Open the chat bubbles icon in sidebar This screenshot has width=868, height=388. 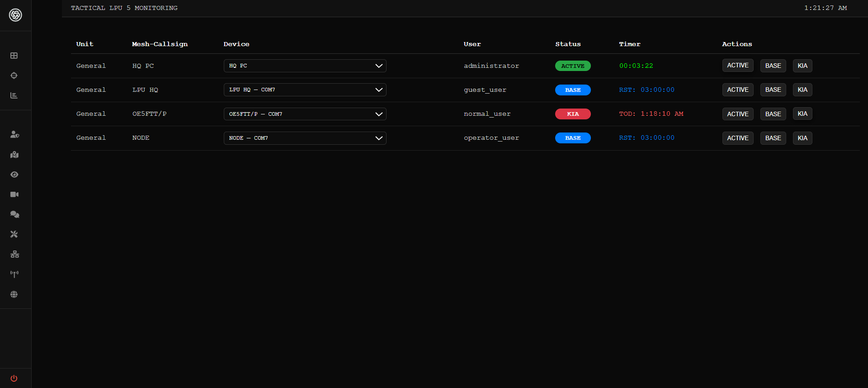14,214
